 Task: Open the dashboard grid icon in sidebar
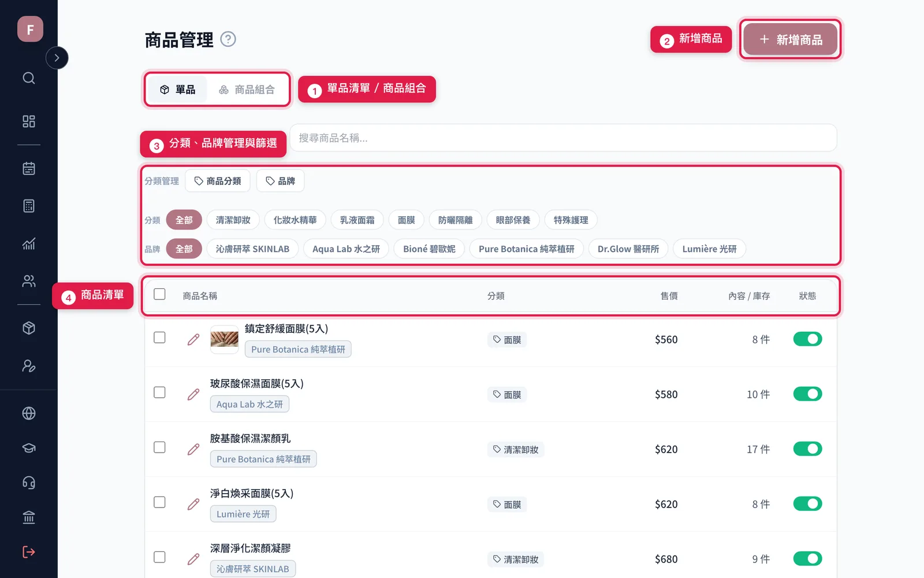point(29,121)
